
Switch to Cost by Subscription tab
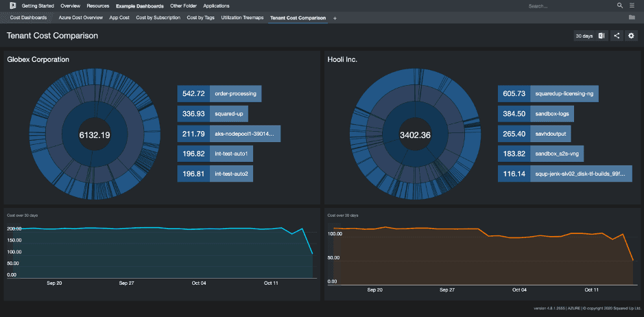tap(158, 18)
